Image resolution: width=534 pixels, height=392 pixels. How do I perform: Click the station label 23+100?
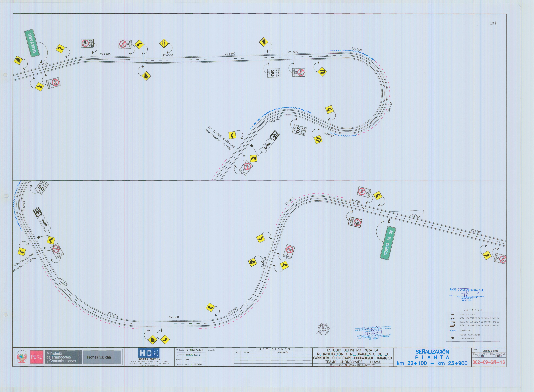pos(64,281)
